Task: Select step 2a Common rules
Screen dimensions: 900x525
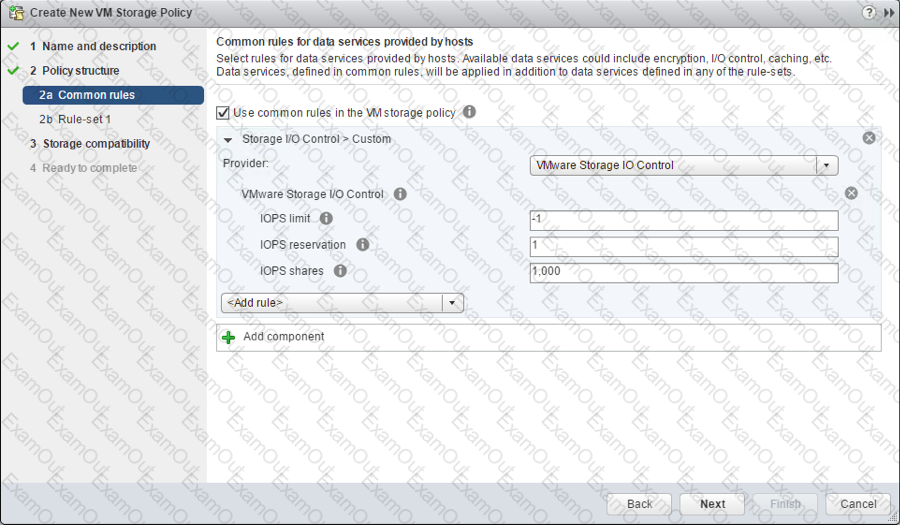Action: pyautogui.click(x=113, y=95)
